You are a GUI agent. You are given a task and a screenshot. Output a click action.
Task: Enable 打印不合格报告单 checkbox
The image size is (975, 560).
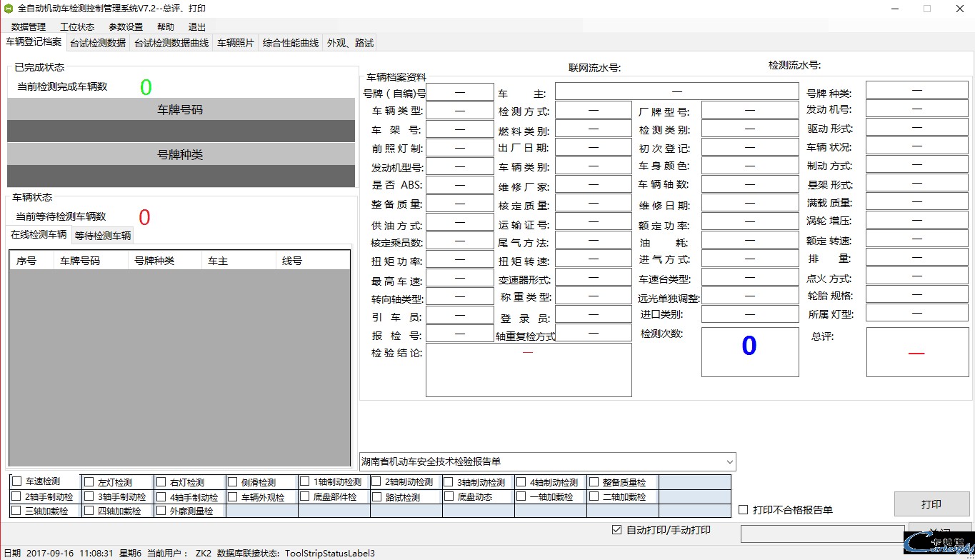[744, 510]
